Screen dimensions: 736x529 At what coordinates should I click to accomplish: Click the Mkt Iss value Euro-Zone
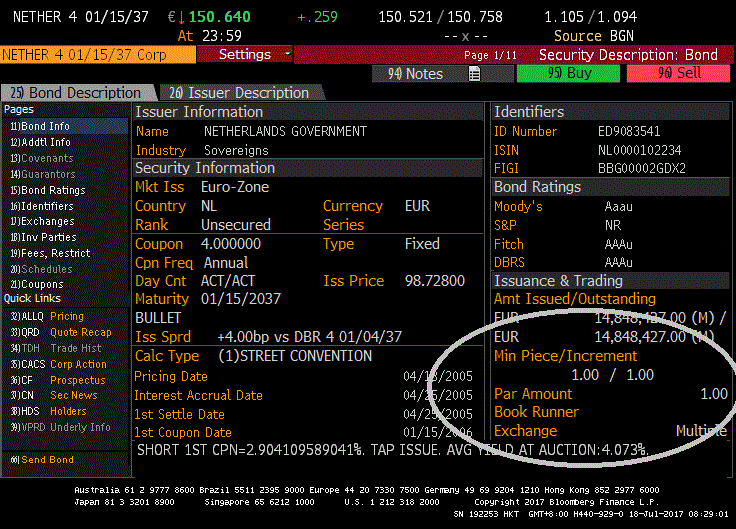[x=235, y=187]
